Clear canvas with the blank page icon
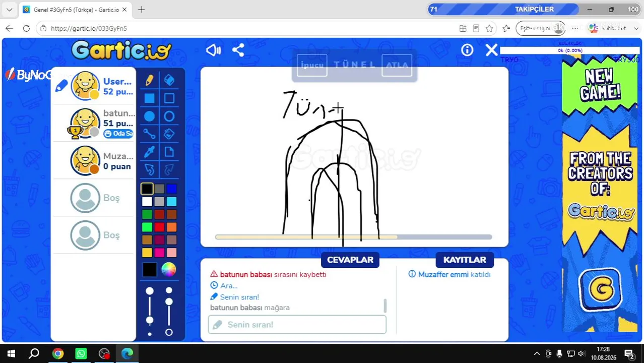This screenshot has width=644, height=363. [x=169, y=152]
